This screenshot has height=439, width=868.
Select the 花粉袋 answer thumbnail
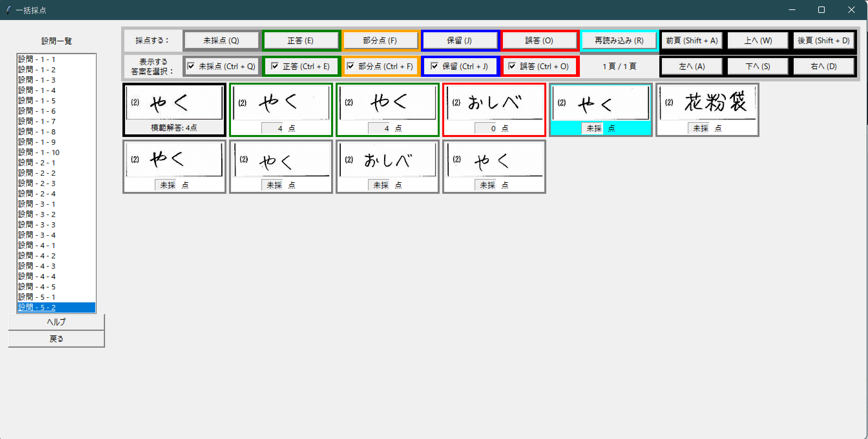click(x=707, y=103)
